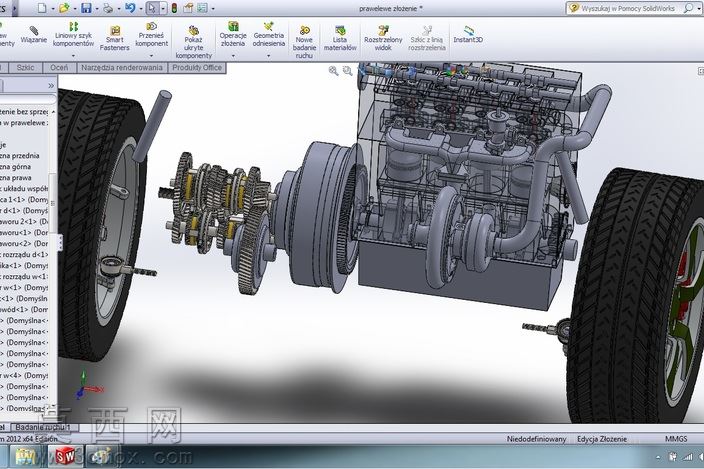Undo the last action with the blue arrow
Viewport: 704px width, 469px height.
(x=130, y=8)
